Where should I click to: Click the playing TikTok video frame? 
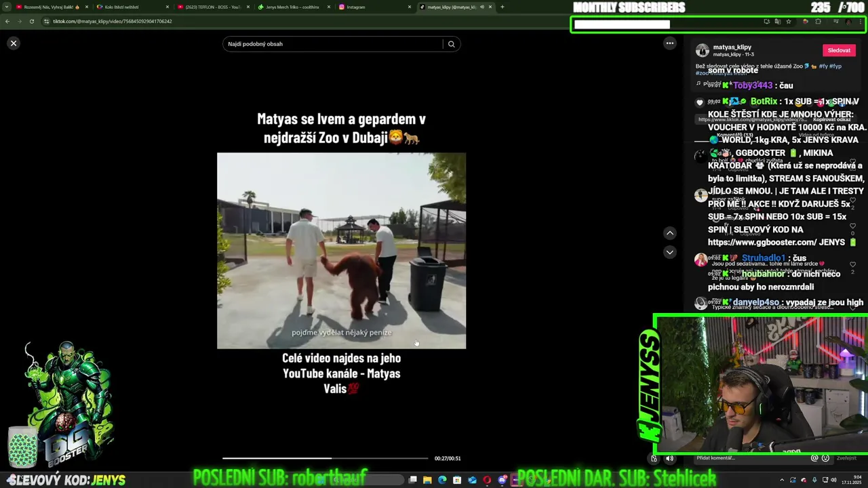point(341,251)
